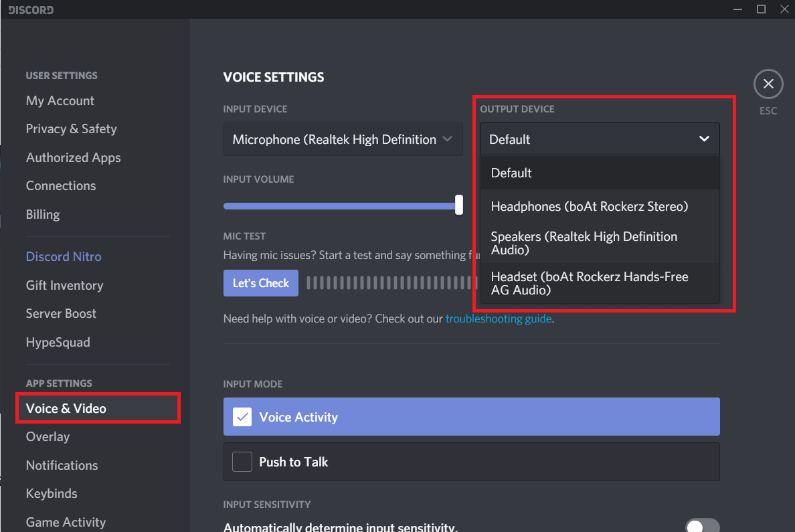The width and height of the screenshot is (795, 532).
Task: Open the Input Device dropdown
Action: coord(343,139)
